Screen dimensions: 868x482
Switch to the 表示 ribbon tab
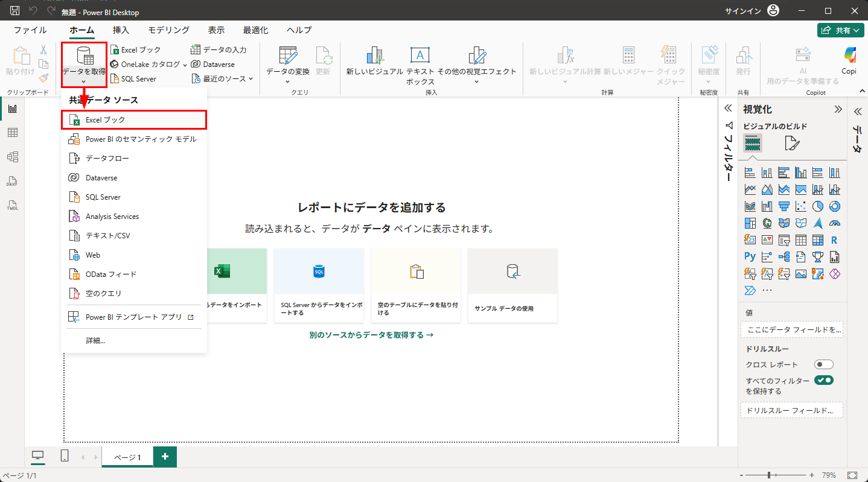pos(216,30)
